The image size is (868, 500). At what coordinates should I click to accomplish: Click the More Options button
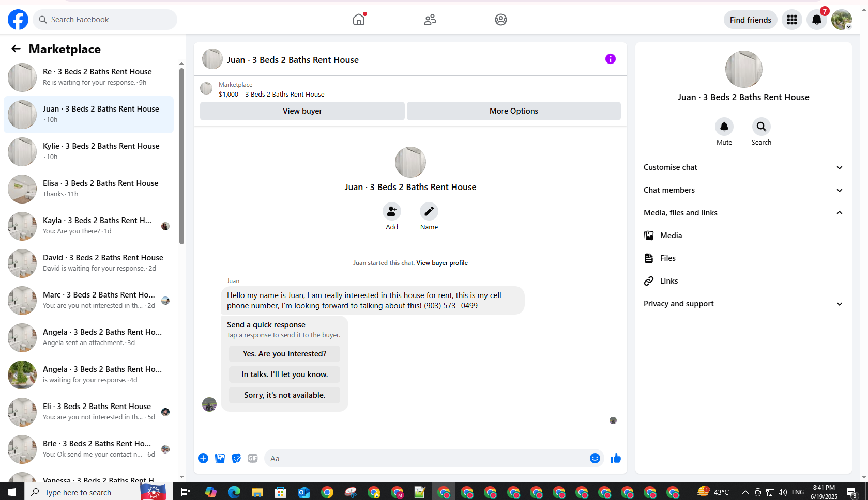click(x=514, y=111)
